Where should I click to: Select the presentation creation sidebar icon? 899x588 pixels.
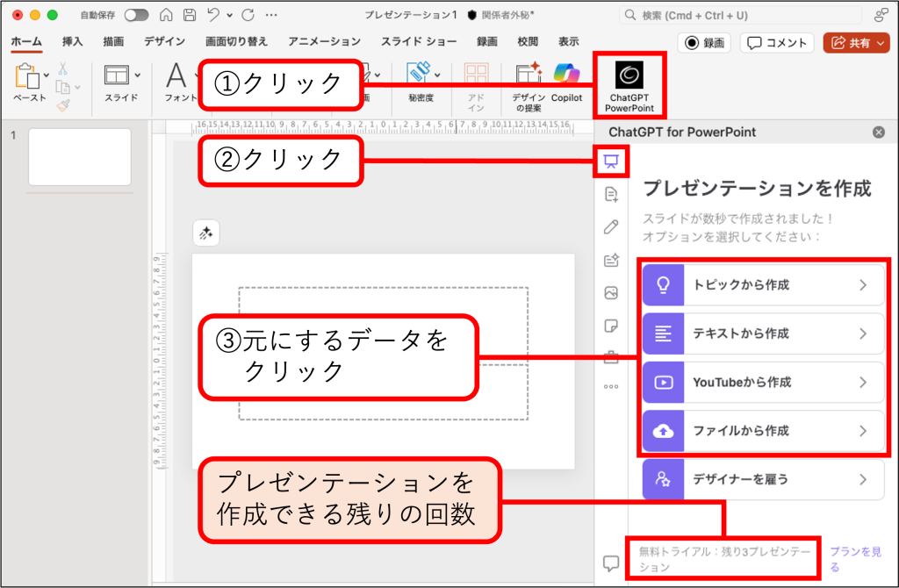click(x=611, y=161)
